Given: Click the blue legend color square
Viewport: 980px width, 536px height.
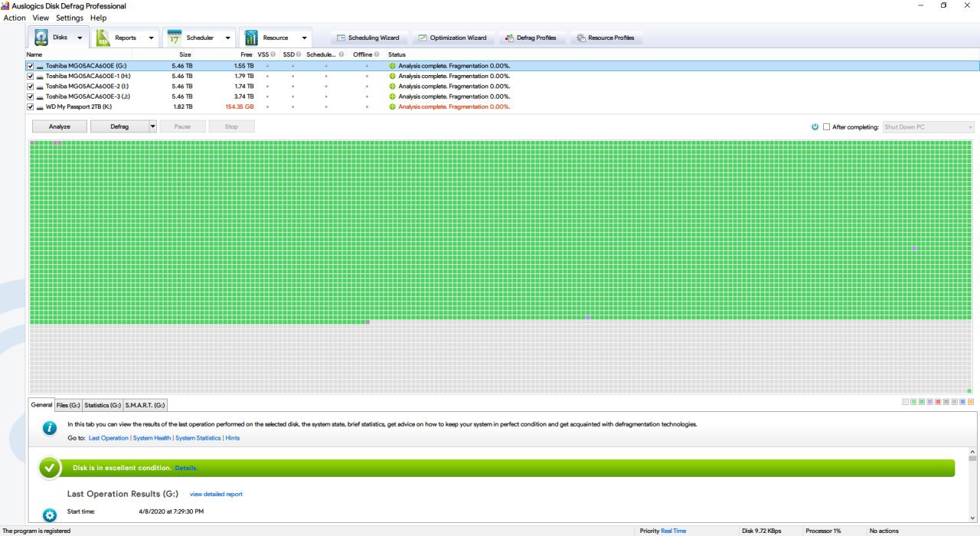Looking at the screenshot, I should [x=962, y=402].
